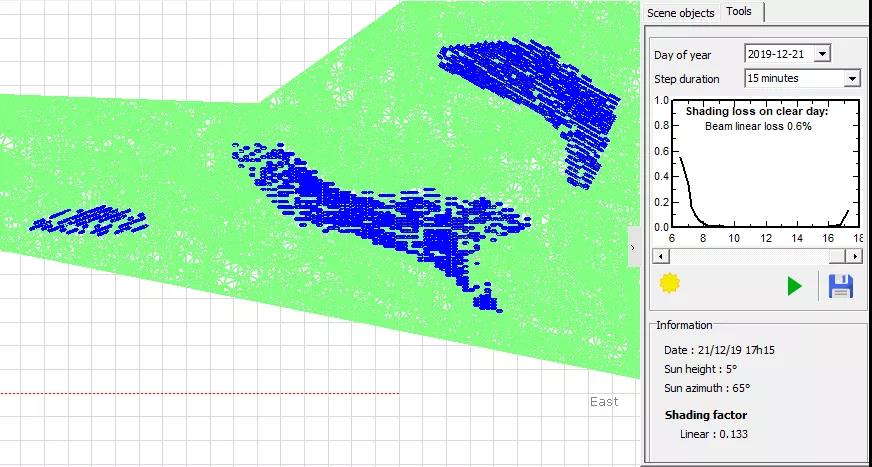The image size is (872, 467).
Task: Click the blue floppy disk save icon
Action: [x=841, y=287]
